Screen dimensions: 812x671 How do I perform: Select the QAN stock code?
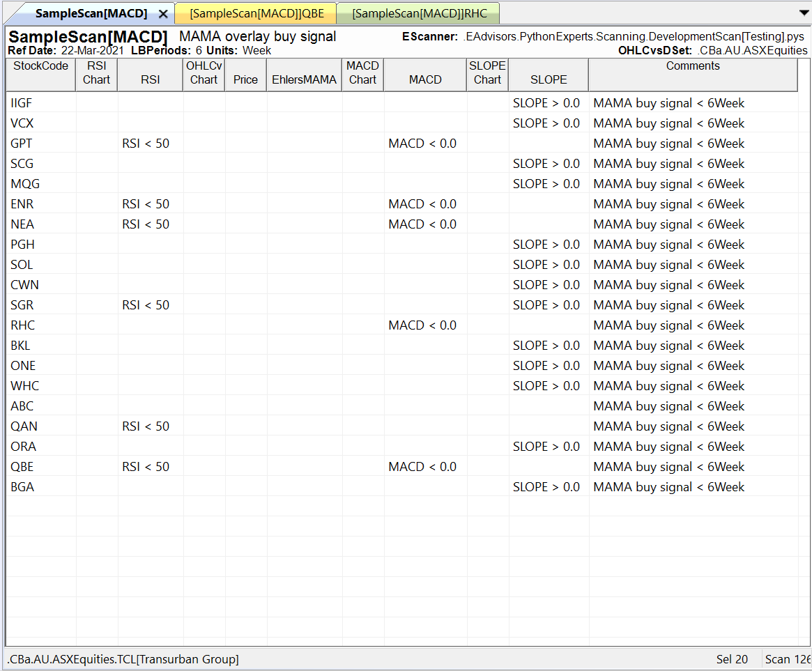(24, 426)
